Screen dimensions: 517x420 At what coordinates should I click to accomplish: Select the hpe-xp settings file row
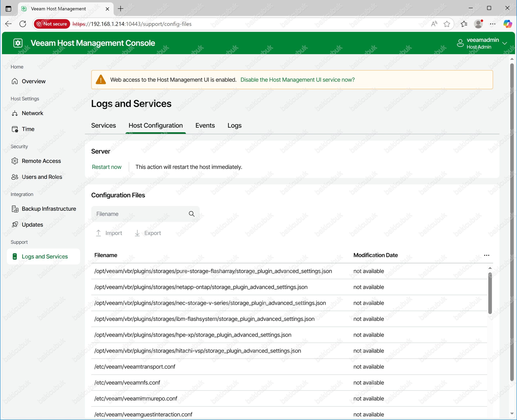(x=289, y=335)
